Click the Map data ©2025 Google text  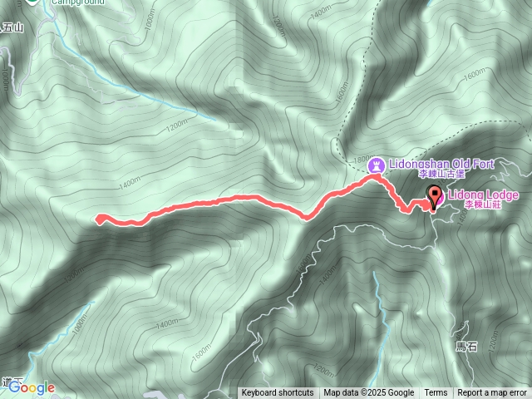pyautogui.click(x=368, y=393)
